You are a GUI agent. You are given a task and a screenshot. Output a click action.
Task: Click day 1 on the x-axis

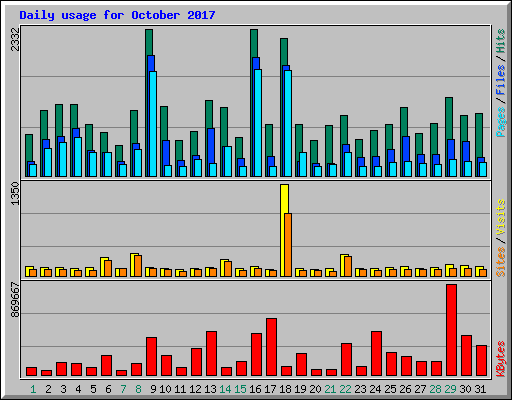[33, 389]
